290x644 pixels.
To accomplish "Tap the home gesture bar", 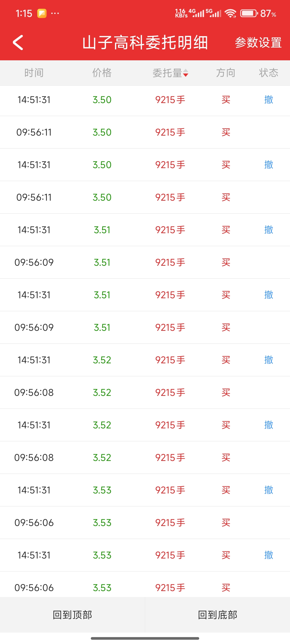I will point(145,638).
